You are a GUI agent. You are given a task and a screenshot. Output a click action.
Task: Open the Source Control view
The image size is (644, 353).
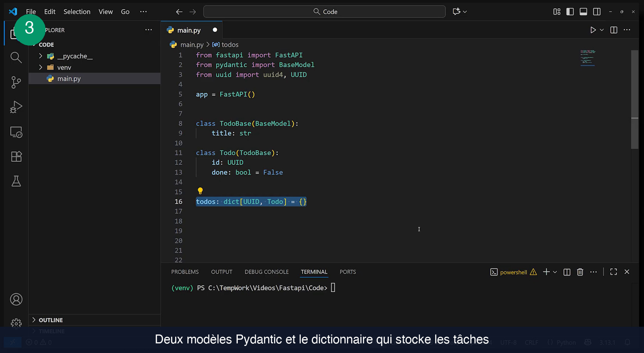[x=16, y=82]
